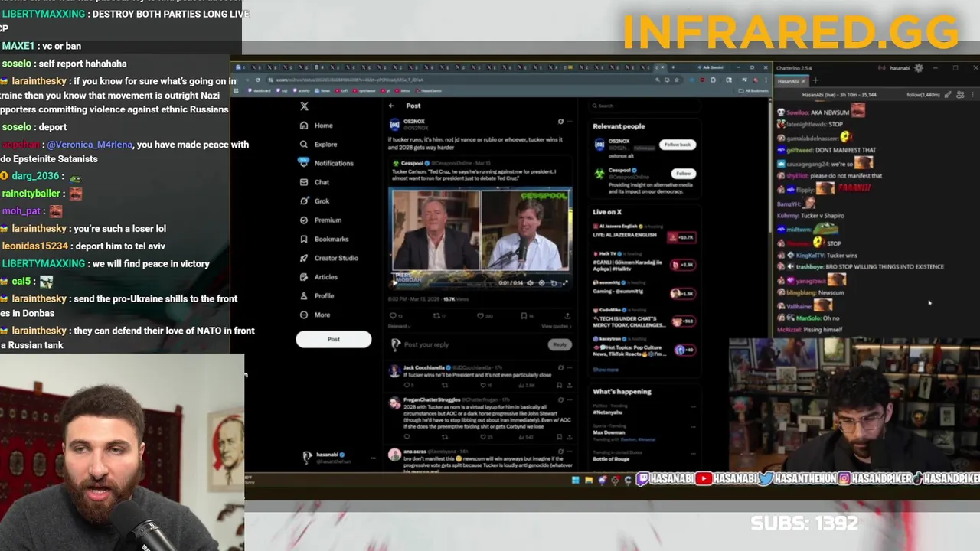
Task: Click Grok explain icon on OS2NOX post
Action: (x=560, y=122)
